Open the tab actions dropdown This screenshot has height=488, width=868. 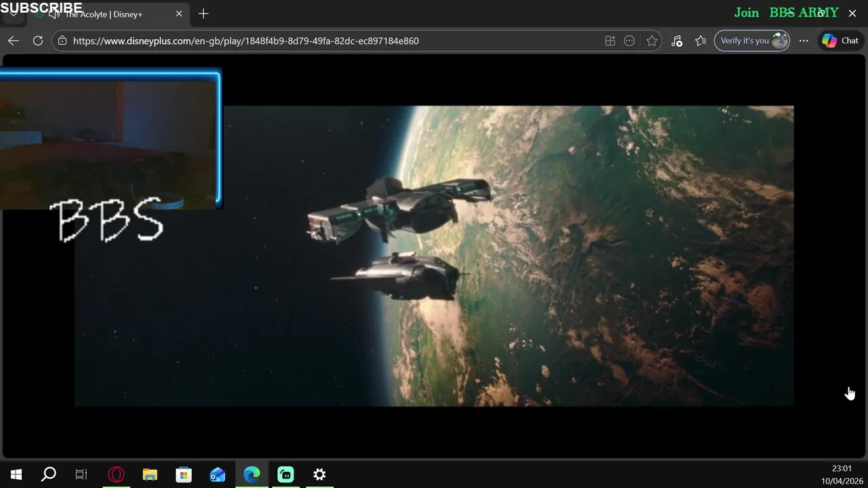coord(13,14)
